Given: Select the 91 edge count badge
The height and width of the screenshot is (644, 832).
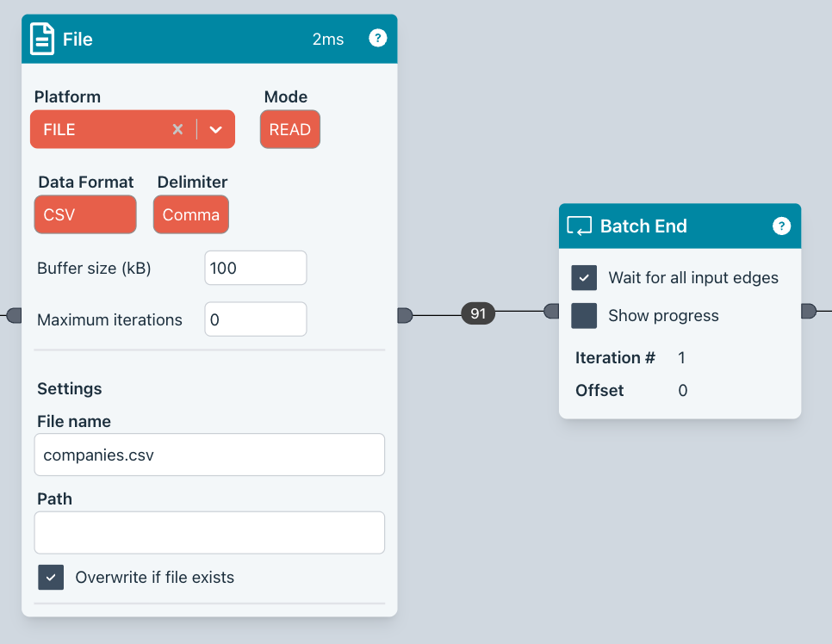Looking at the screenshot, I should (478, 313).
